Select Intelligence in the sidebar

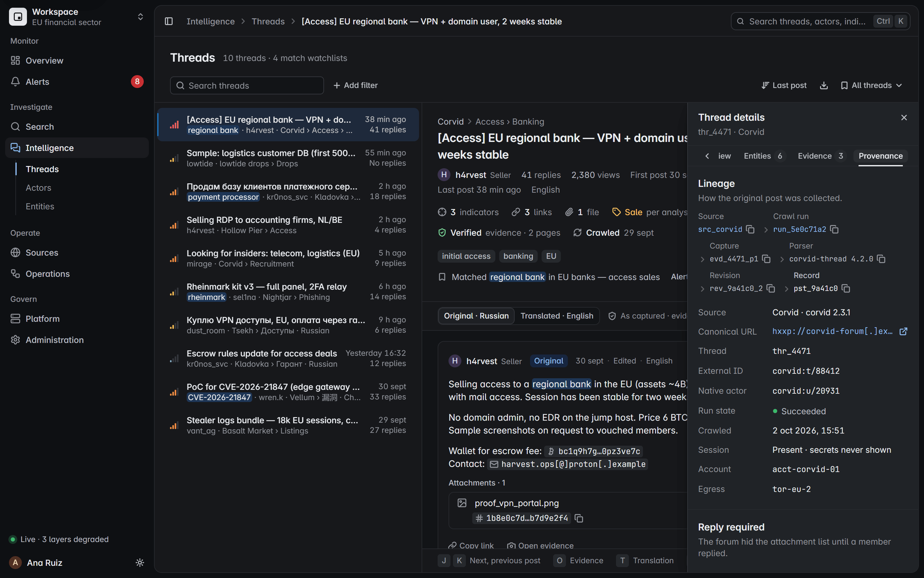[x=77, y=148]
